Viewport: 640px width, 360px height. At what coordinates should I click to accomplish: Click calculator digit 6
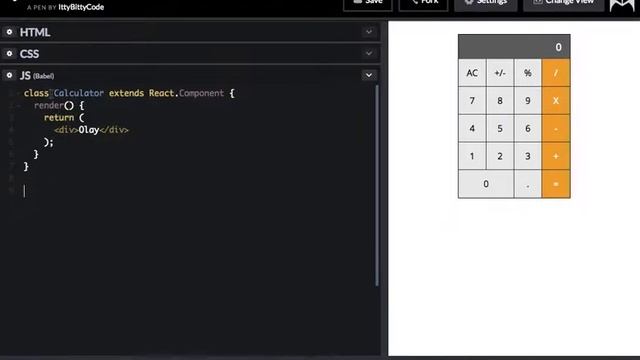click(528, 129)
